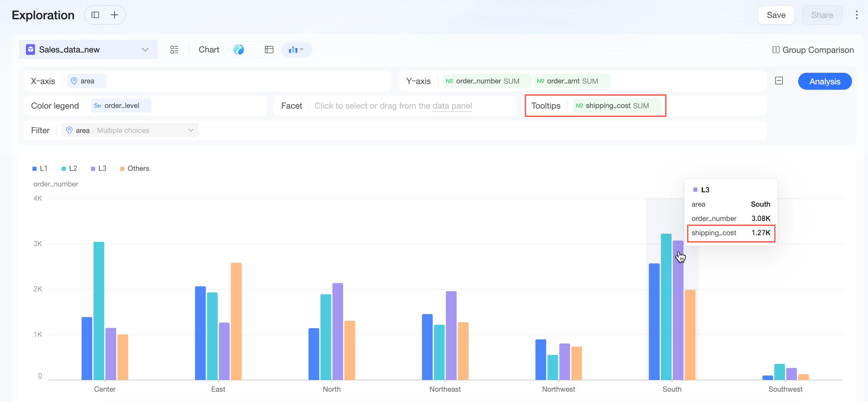This screenshot has width=868, height=402.
Task: Click the Group Comparison icon
Action: pos(776,50)
